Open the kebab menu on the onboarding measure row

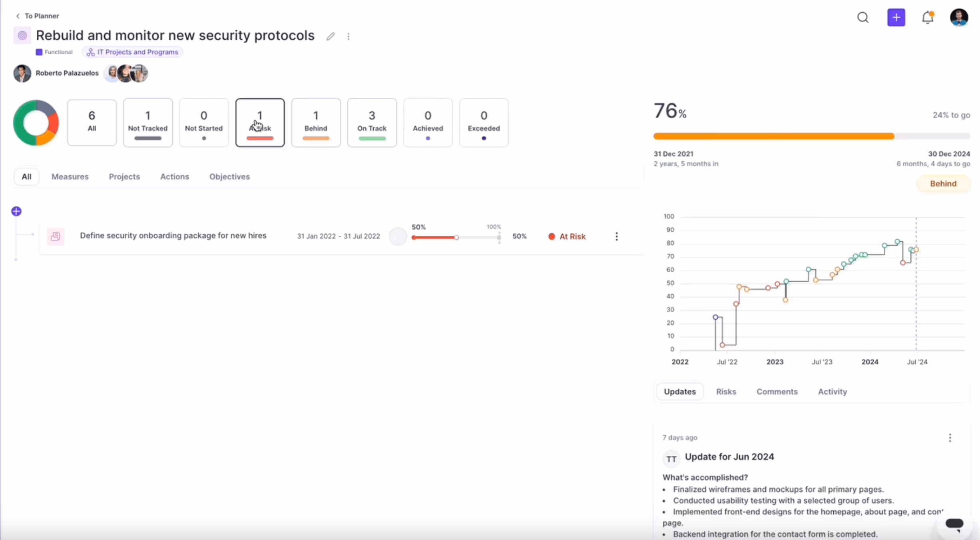coord(617,236)
